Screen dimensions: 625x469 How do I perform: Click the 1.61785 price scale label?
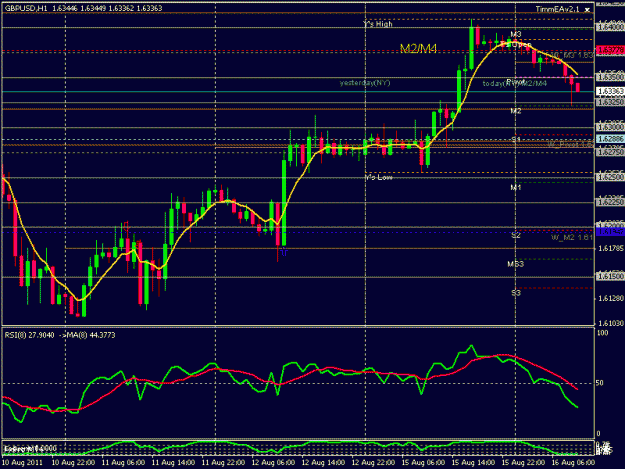(x=611, y=248)
